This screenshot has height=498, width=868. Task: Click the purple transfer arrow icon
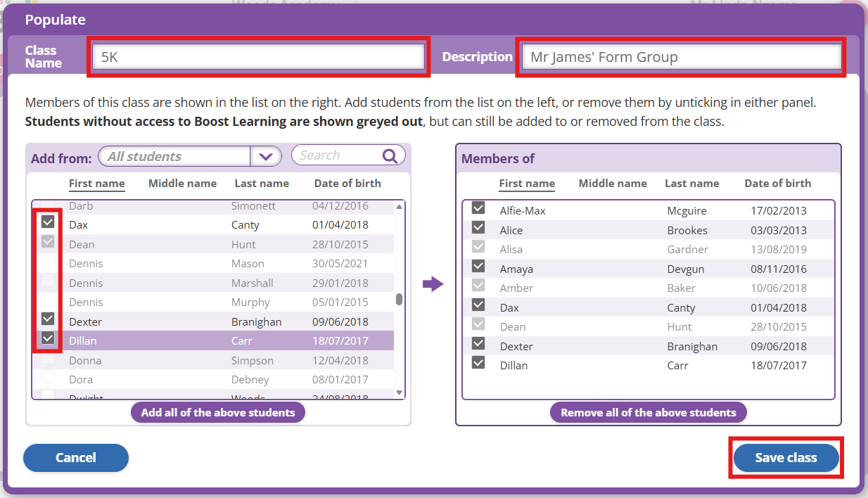pyautogui.click(x=433, y=284)
